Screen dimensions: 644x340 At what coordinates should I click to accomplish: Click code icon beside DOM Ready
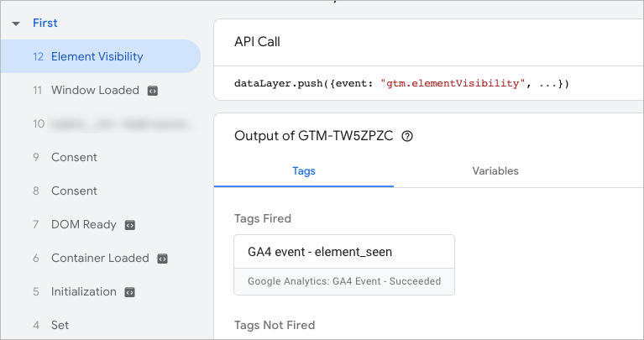130,225
